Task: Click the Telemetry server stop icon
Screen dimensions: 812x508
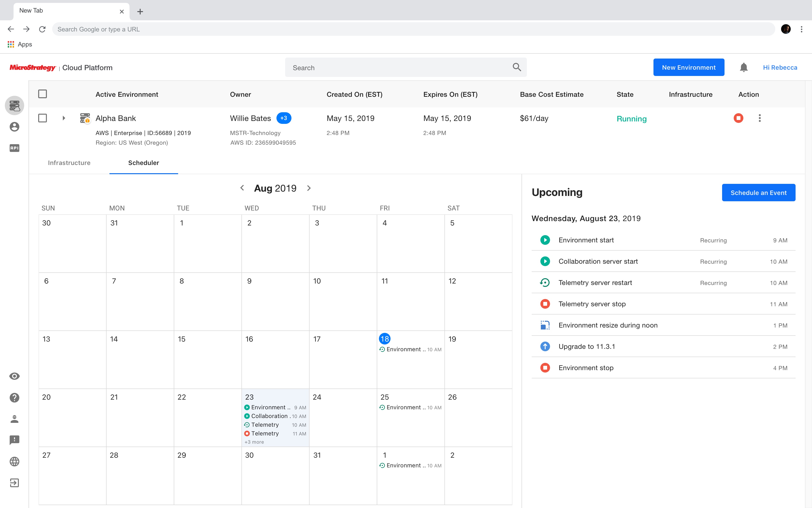Action: pyautogui.click(x=545, y=304)
